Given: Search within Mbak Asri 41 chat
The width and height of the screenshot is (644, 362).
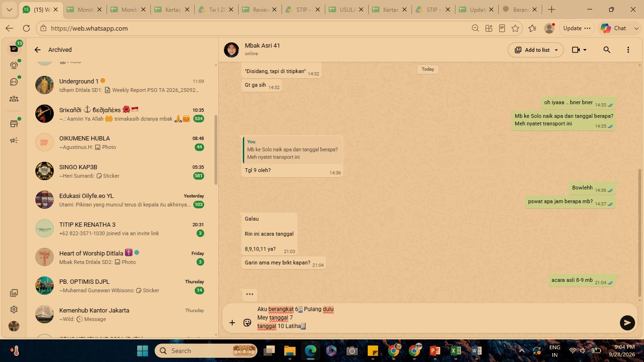Looking at the screenshot, I should [x=607, y=50].
